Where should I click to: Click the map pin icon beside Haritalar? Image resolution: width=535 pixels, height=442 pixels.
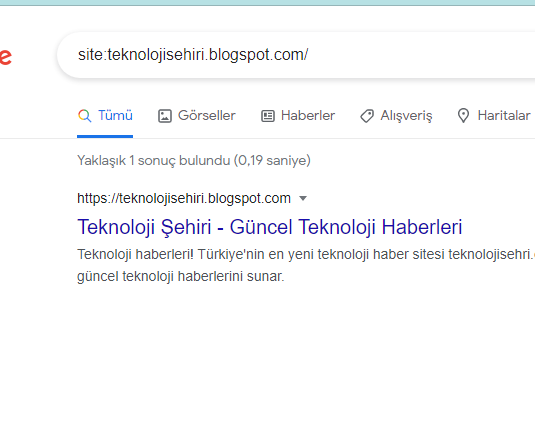pyautogui.click(x=463, y=116)
